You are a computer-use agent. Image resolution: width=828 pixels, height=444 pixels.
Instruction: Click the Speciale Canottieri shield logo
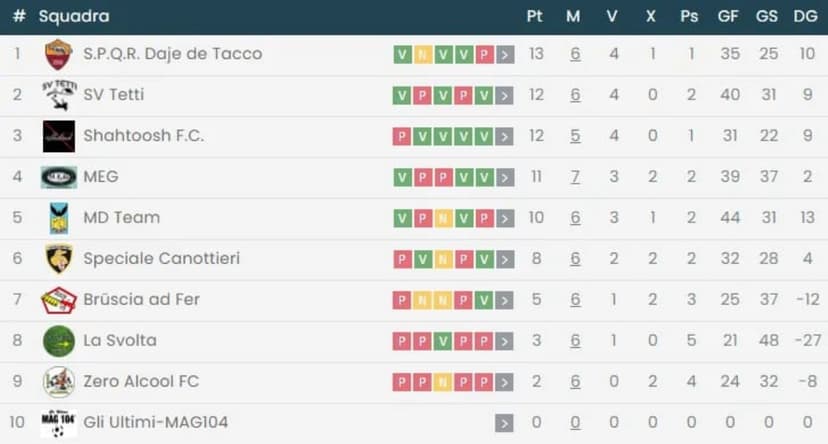click(x=59, y=259)
